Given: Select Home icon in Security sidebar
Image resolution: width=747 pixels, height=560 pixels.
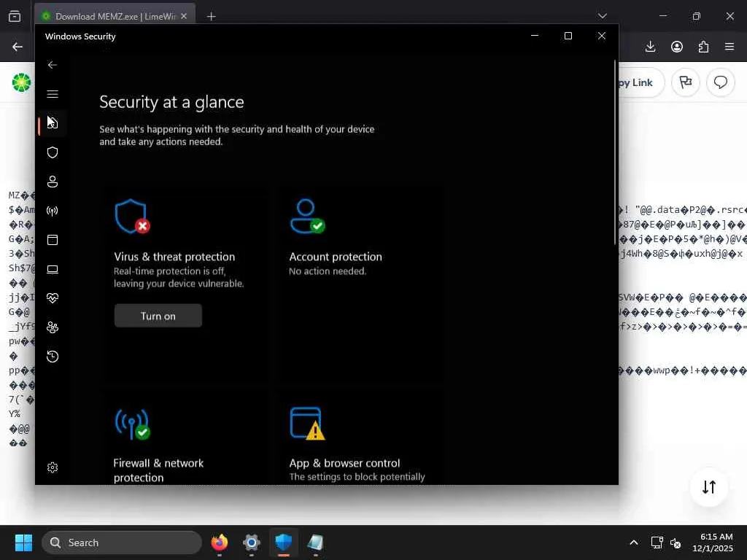Looking at the screenshot, I should 53,122.
